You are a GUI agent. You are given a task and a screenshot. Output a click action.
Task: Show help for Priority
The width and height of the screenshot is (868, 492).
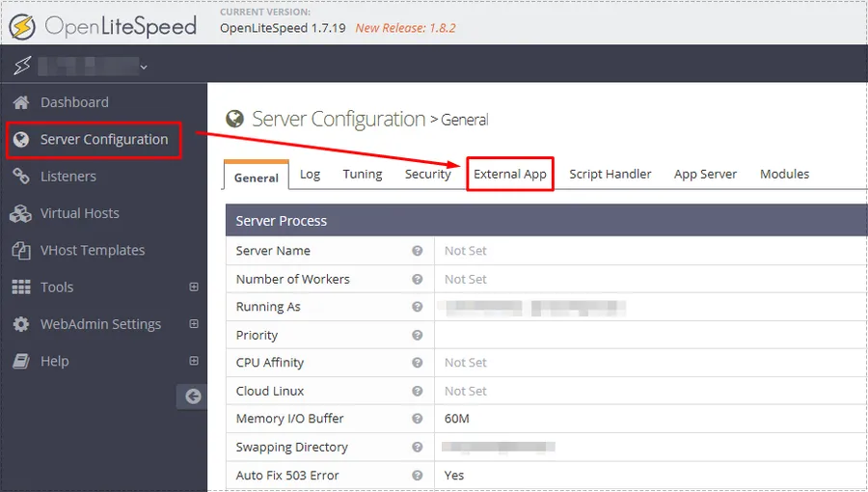(418, 335)
